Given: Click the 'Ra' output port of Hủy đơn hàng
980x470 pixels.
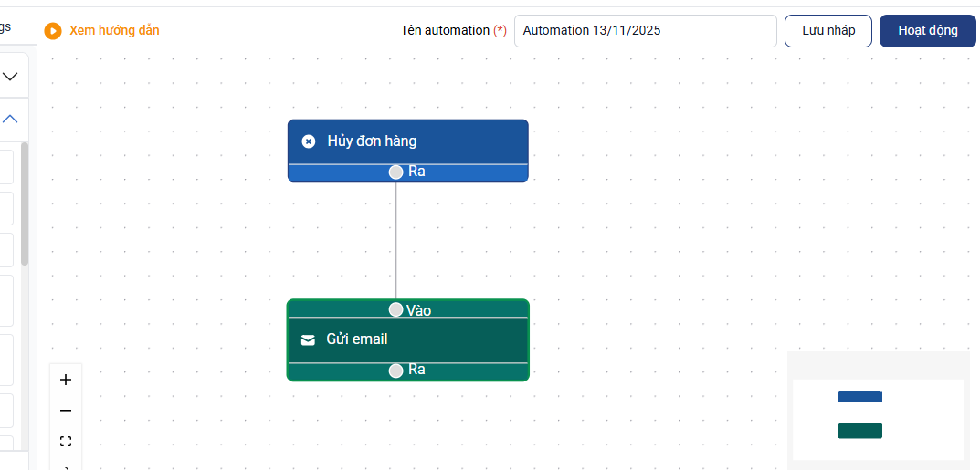Looking at the screenshot, I should tap(395, 172).
